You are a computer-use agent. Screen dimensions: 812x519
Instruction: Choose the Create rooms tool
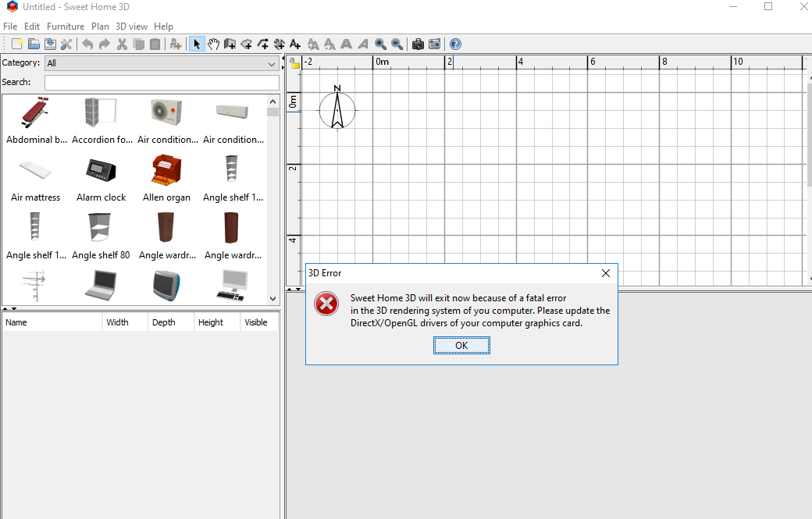pyautogui.click(x=246, y=44)
